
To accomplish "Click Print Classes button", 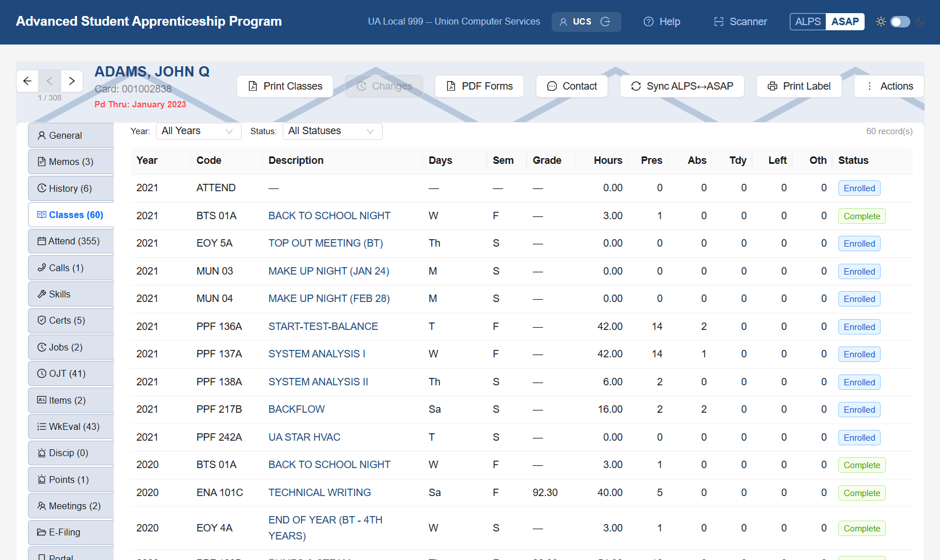I will [x=285, y=86].
